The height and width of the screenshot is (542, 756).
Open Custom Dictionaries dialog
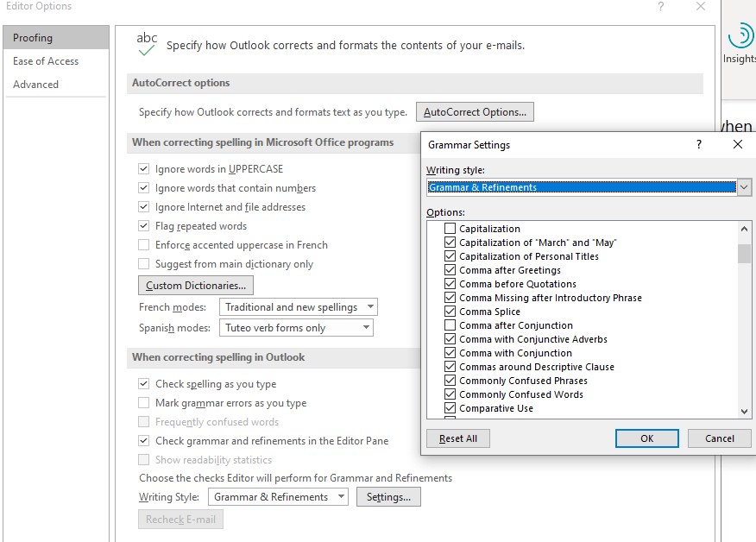[x=196, y=285]
